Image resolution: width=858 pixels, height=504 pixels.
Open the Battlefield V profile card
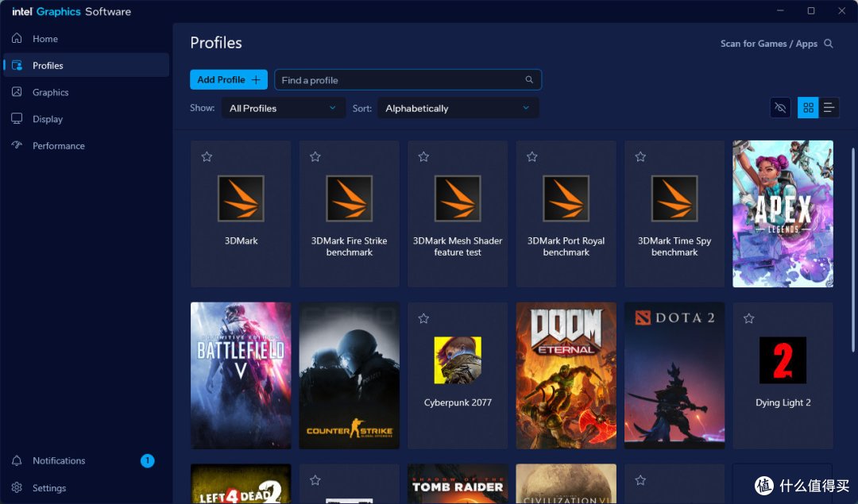coord(241,375)
